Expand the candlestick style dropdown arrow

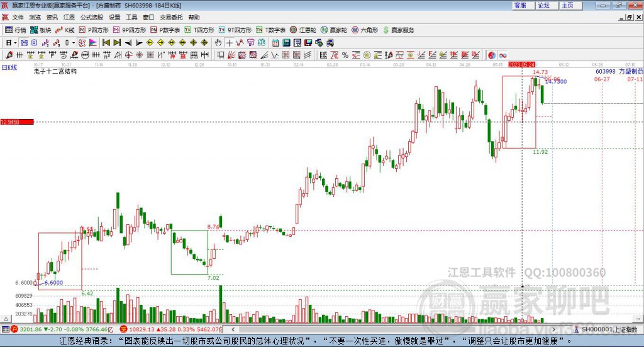(x=74, y=43)
